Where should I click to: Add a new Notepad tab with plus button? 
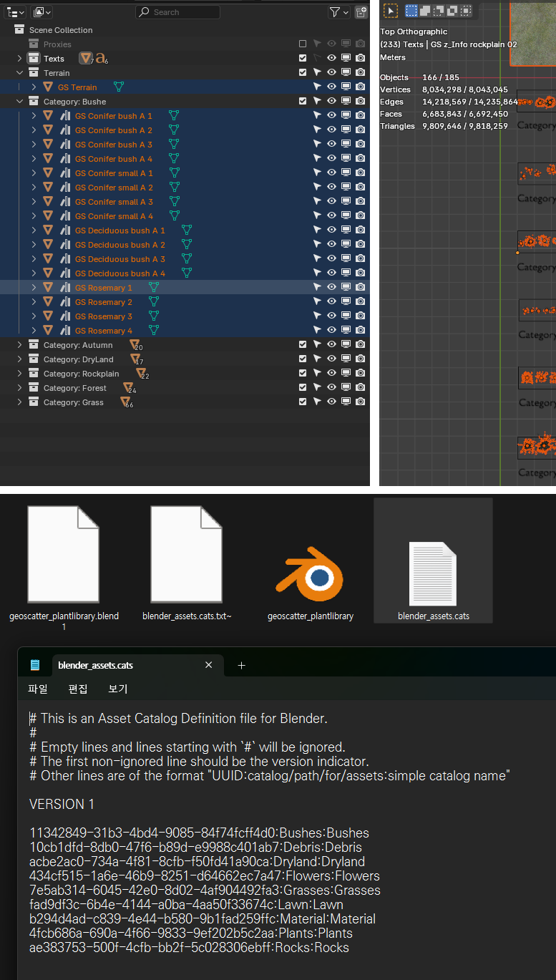[241, 665]
